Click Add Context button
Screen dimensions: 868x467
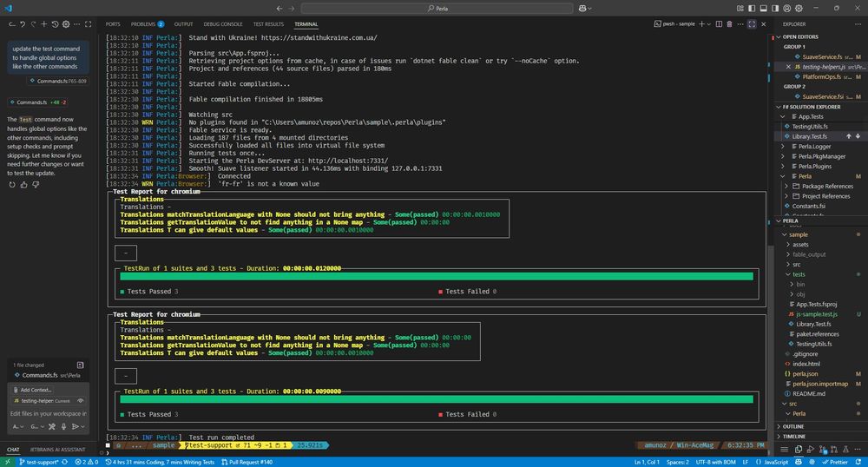click(x=32, y=390)
